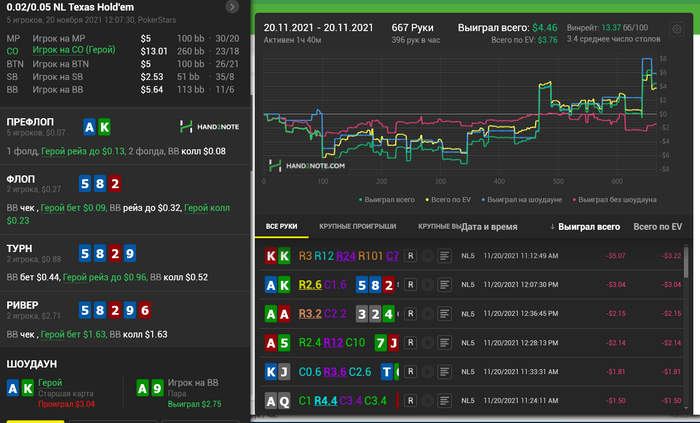Click the underlined R3.6 action in KJ row
700x423 pixels.
[335, 372]
